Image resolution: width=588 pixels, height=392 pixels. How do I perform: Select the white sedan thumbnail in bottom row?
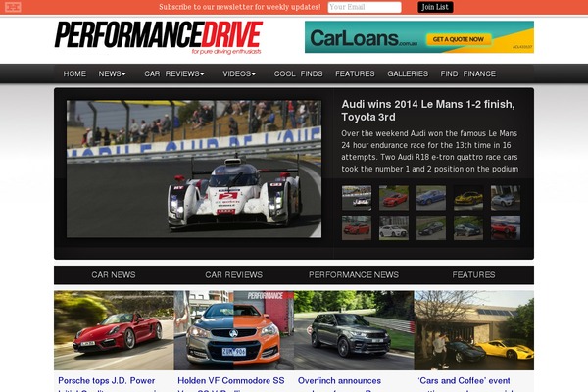394,227
